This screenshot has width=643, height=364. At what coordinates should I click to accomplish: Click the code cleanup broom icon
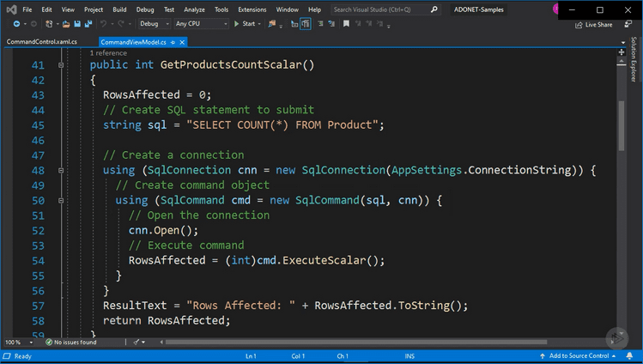[x=136, y=342]
